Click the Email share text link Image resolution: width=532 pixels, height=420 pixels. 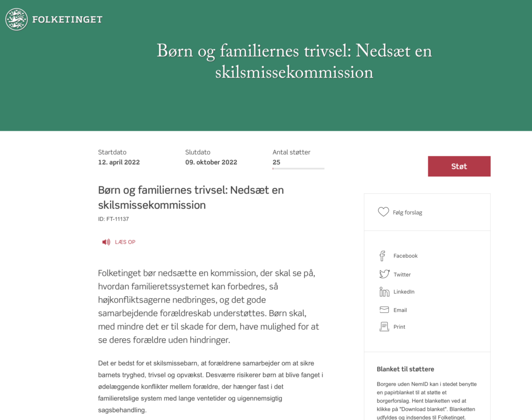(x=400, y=310)
